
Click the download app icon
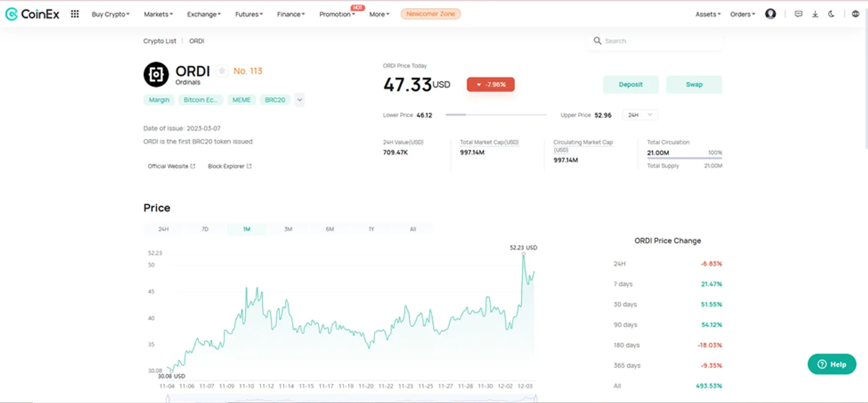click(x=815, y=14)
